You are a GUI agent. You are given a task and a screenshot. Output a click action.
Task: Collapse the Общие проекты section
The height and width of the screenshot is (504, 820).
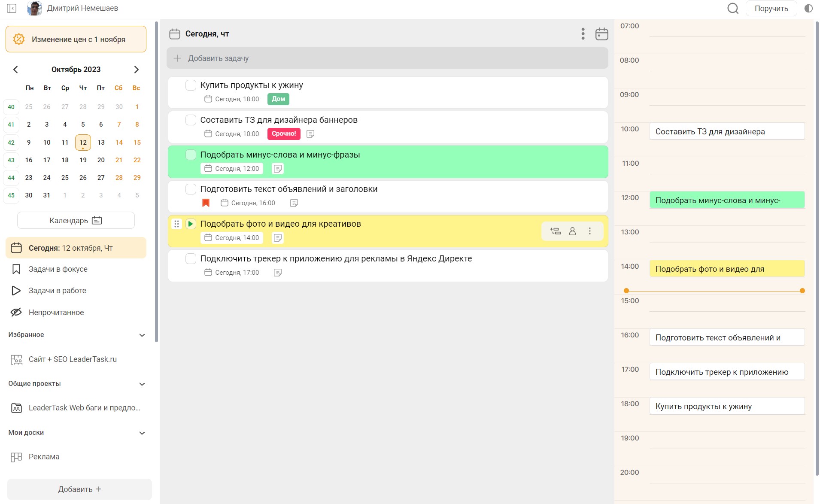click(x=142, y=384)
